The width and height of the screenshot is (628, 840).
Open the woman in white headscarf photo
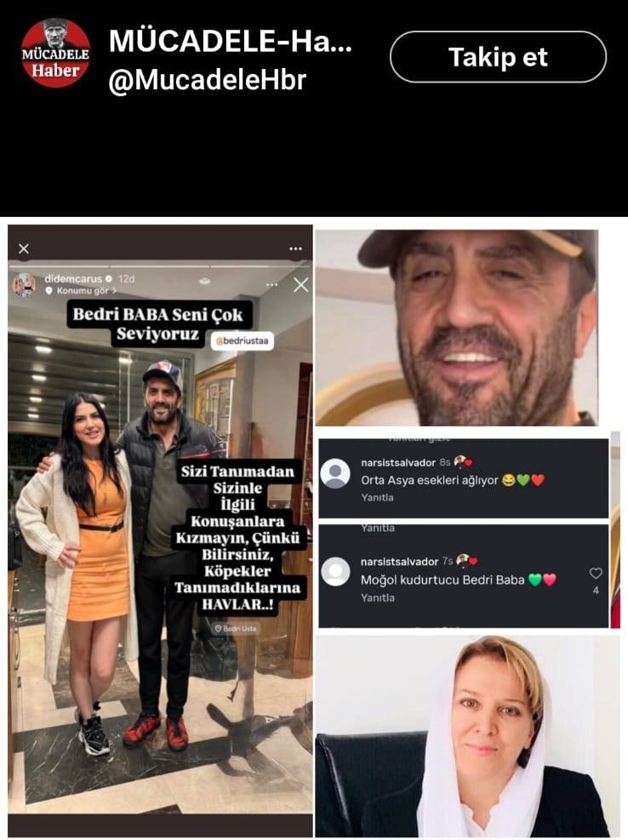pyautogui.click(x=467, y=736)
